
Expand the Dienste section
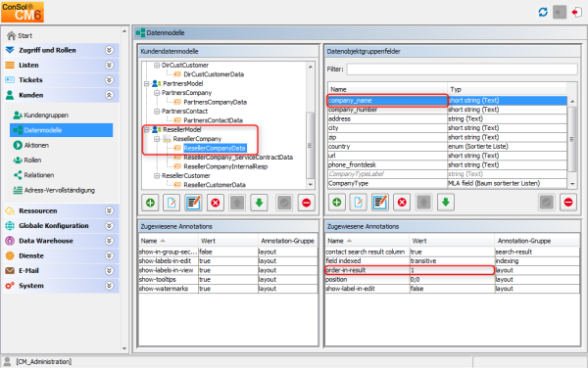point(109,255)
